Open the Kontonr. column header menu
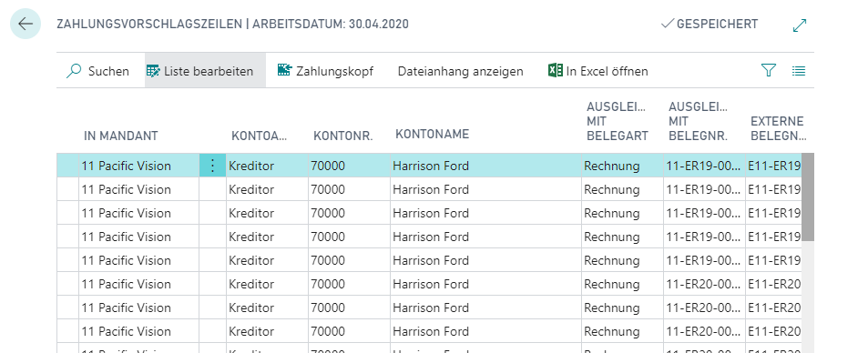The image size is (868, 353). (343, 136)
